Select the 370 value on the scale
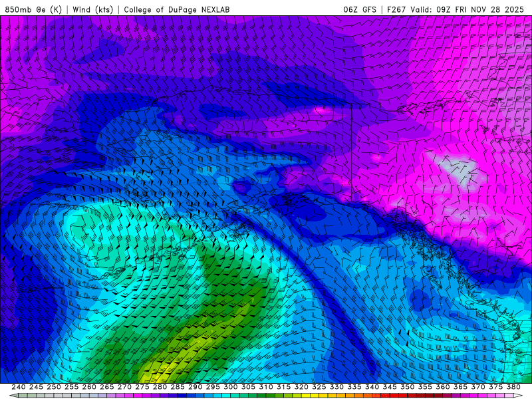 click(478, 387)
